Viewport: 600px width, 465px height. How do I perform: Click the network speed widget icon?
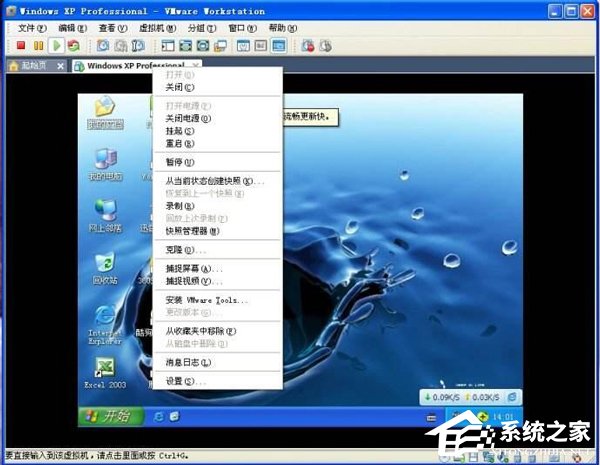pyautogui.click(x=512, y=397)
